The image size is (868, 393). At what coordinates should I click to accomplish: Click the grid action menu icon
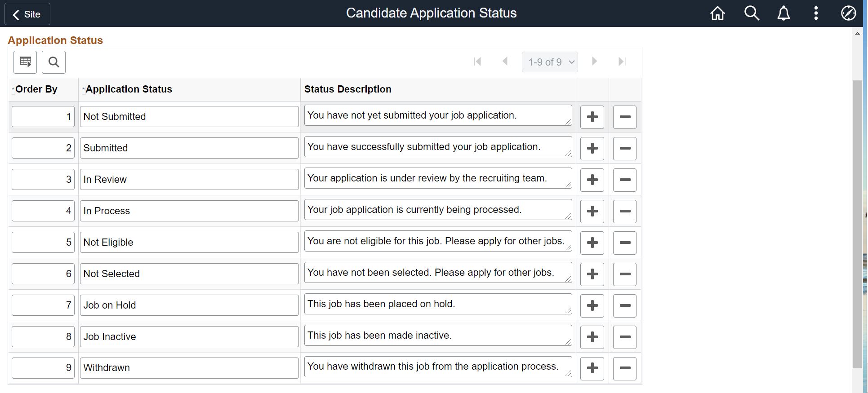[x=25, y=62]
